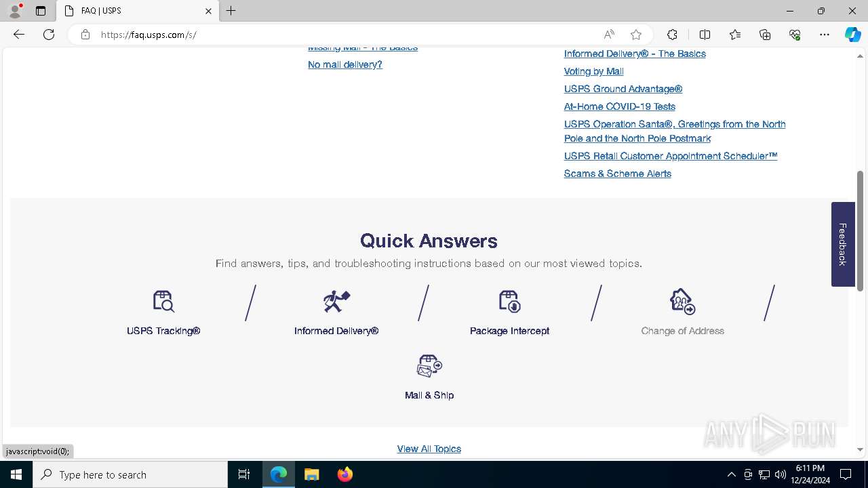Open a new browser tab
Screen dimensions: 868x488
pyautogui.click(x=231, y=11)
